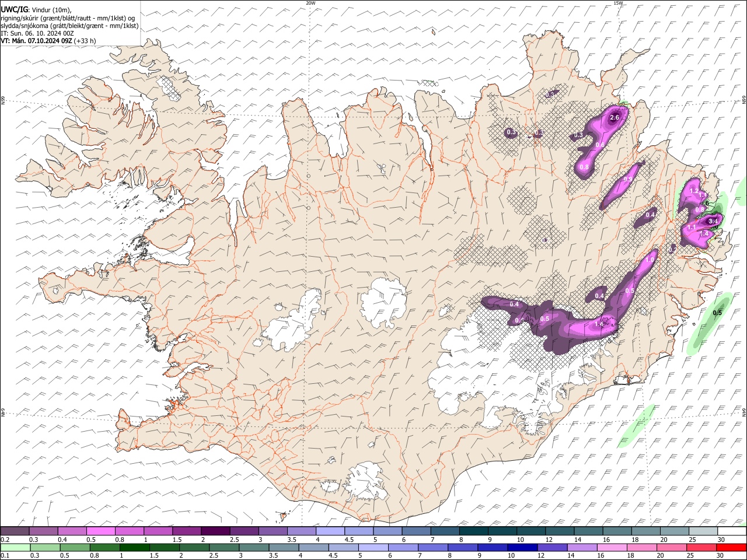
Task: Click the 'slydda/snjókoma' legend description line
Action: pyautogui.click(x=69, y=26)
